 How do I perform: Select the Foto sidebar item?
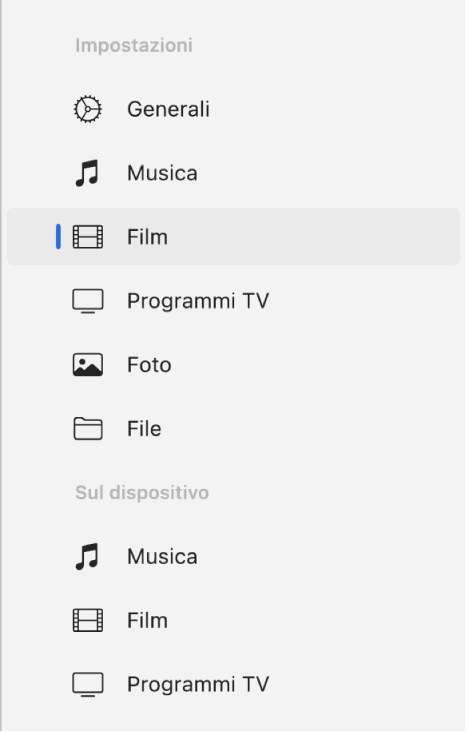click(x=233, y=365)
